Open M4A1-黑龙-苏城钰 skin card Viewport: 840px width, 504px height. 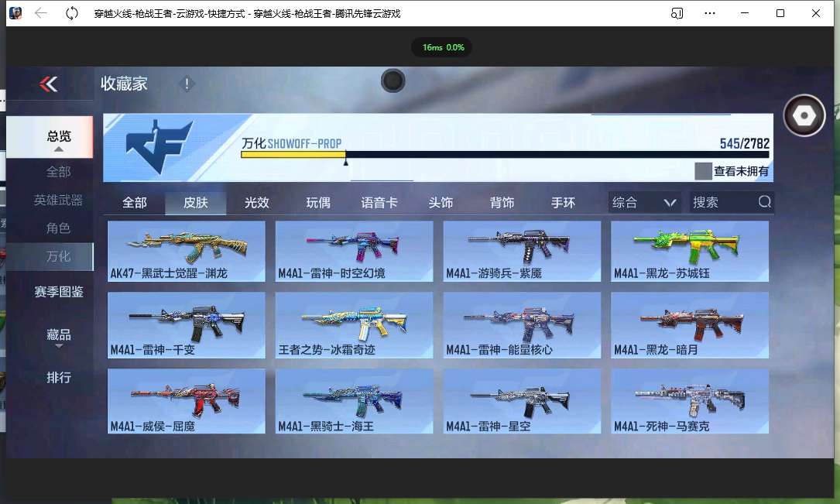690,251
